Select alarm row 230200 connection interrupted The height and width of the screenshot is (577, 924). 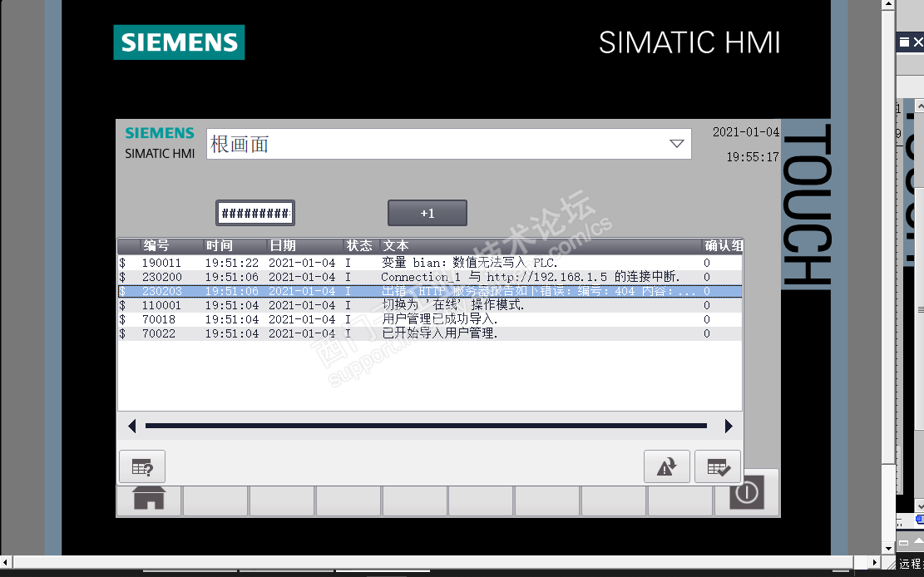430,277
